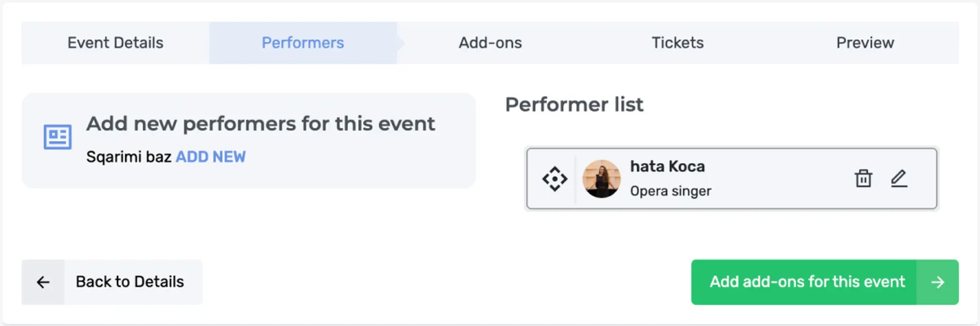The height and width of the screenshot is (326, 980).
Task: Click the left arrow icon beside Back to Details
Action: (43, 282)
